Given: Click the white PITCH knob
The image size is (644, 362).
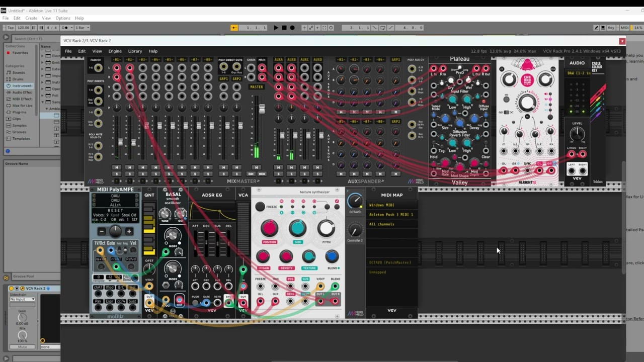Looking at the screenshot, I should (326, 228).
